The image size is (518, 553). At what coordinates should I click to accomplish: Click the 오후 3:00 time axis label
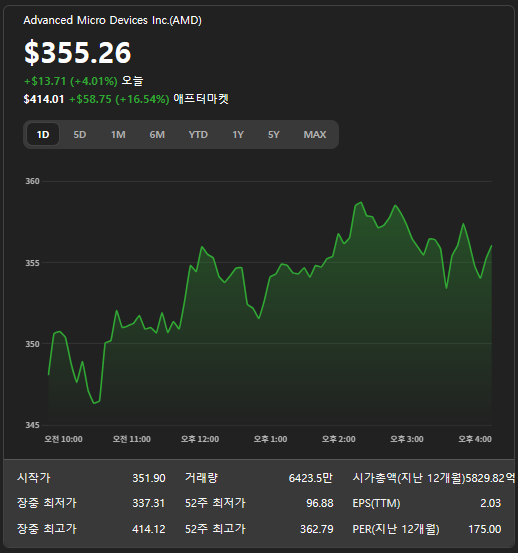[x=407, y=439]
